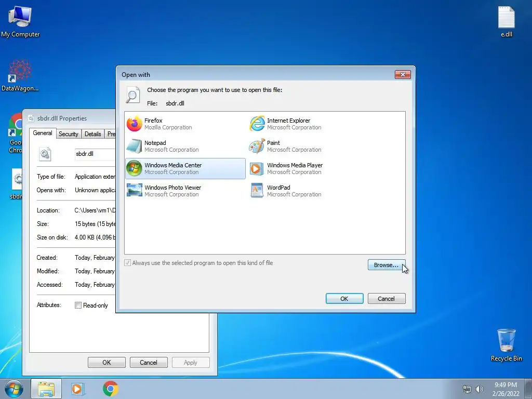
Task: Launch Media Player from taskbar
Action: click(78, 389)
